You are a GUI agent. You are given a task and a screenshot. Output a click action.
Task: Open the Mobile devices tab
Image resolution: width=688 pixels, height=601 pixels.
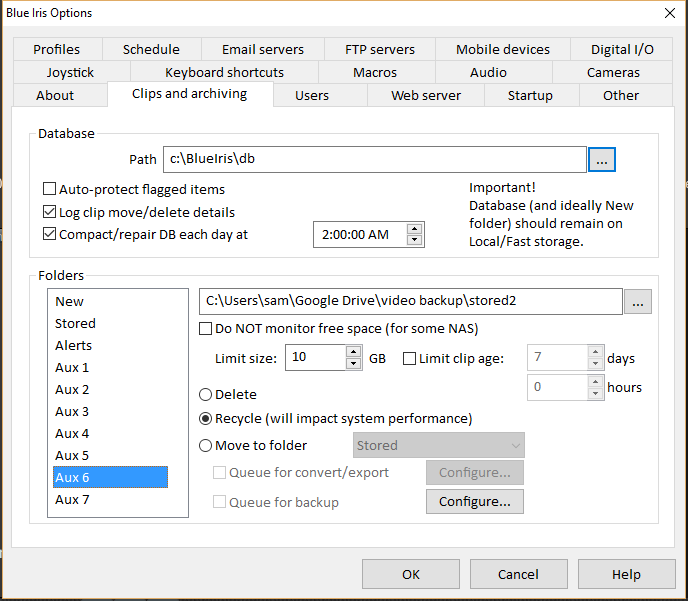[503, 49]
